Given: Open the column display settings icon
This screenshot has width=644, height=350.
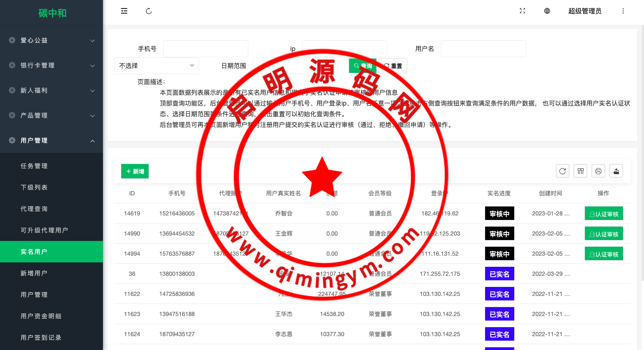Looking at the screenshot, I should [x=580, y=171].
